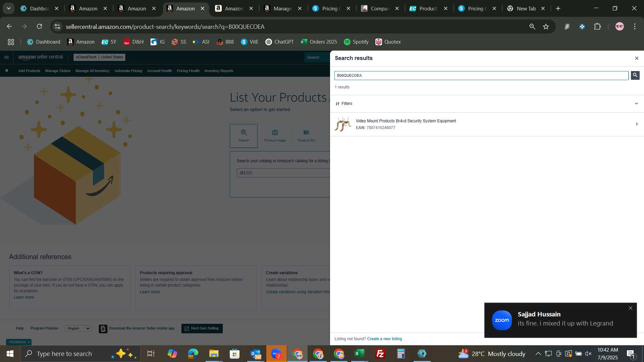Click the Type here to search taskbar box
The image size is (644, 362).
point(80,354)
